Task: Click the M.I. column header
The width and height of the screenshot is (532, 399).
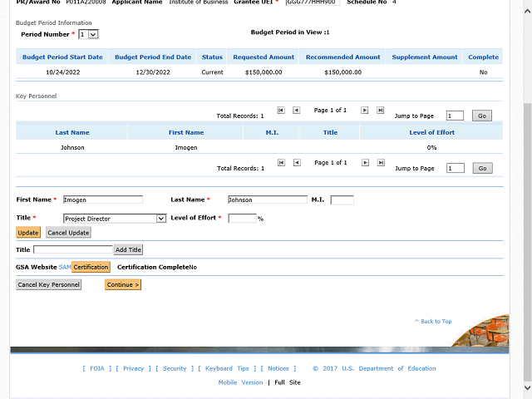Action: pyautogui.click(x=272, y=133)
